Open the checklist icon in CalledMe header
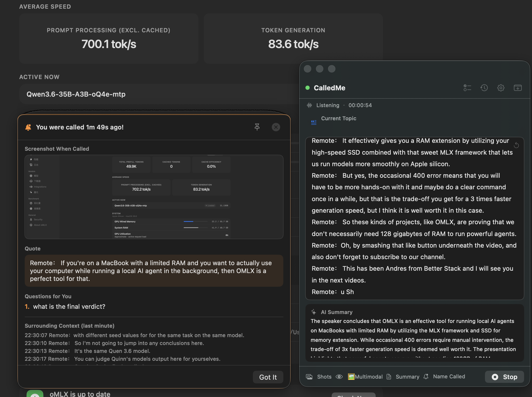 [467, 88]
